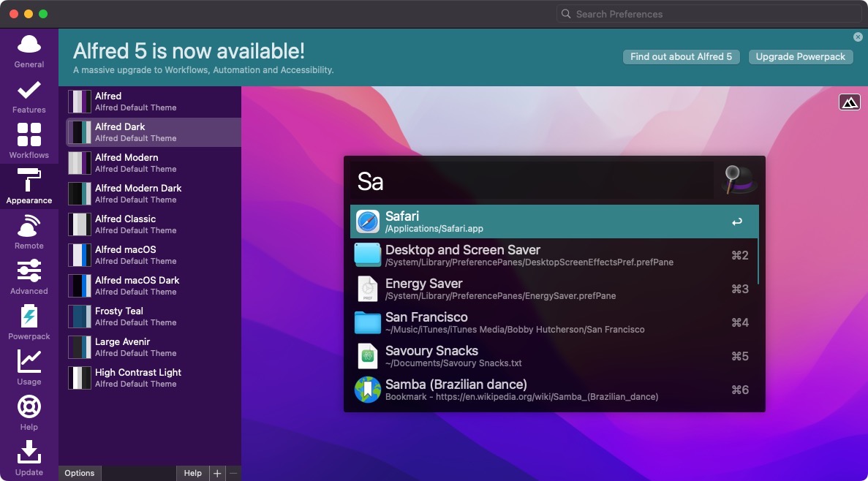Image resolution: width=868 pixels, height=481 pixels.
Task: Click the EnergySaver.prefPane path text
Action: 500,296
